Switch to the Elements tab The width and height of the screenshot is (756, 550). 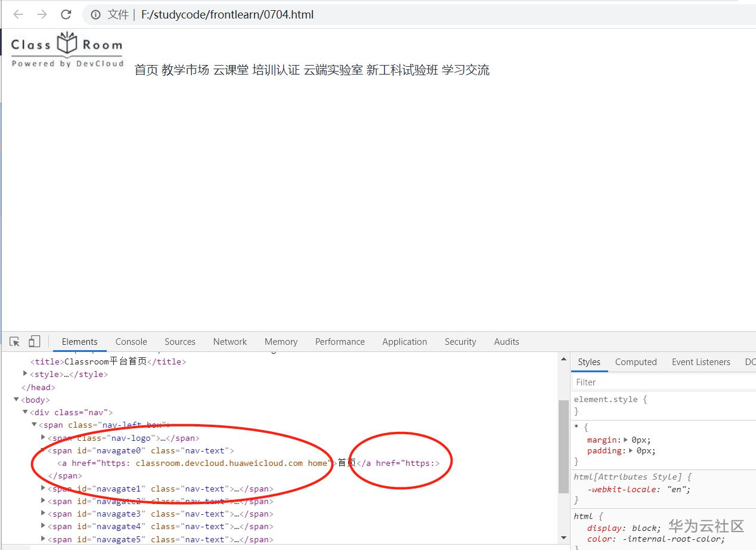coord(79,342)
